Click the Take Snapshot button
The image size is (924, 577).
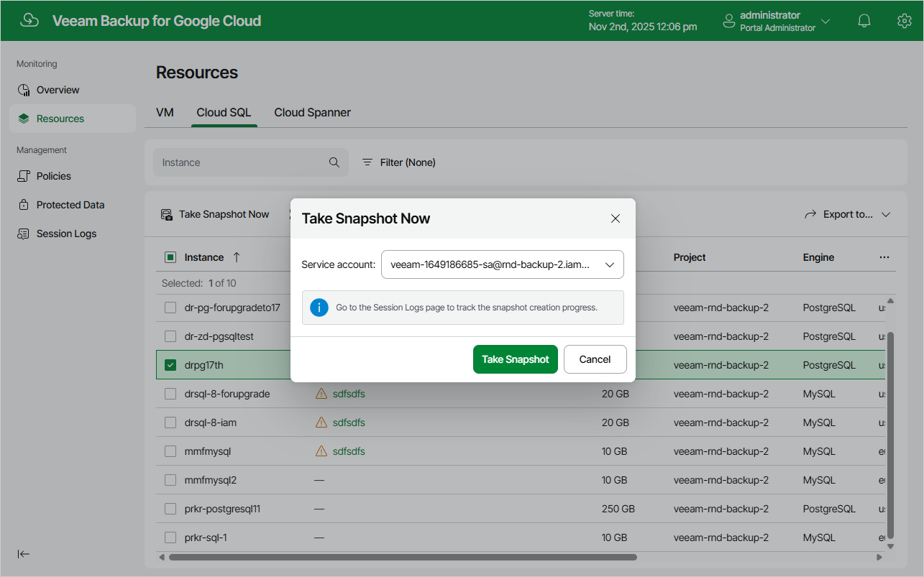tap(516, 359)
